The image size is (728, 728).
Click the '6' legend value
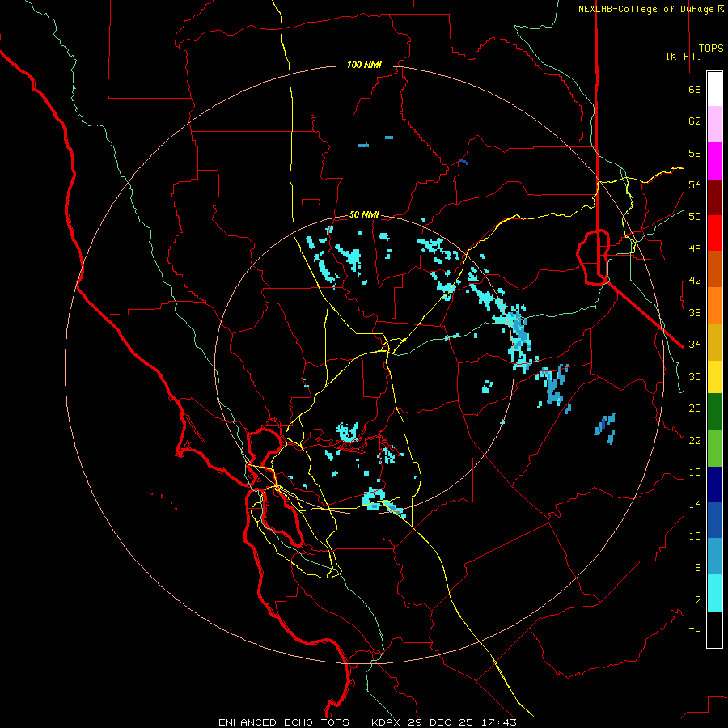[x=697, y=568]
